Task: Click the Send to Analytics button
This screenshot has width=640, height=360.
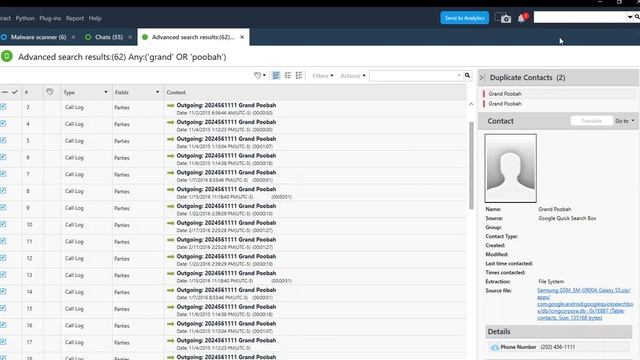Action: [464, 18]
